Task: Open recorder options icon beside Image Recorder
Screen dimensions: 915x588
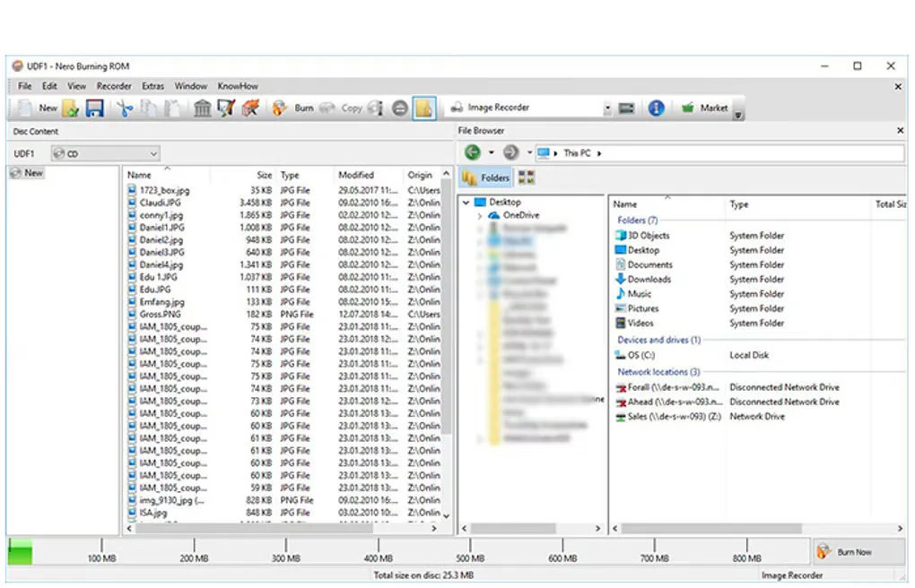Action: [x=626, y=108]
